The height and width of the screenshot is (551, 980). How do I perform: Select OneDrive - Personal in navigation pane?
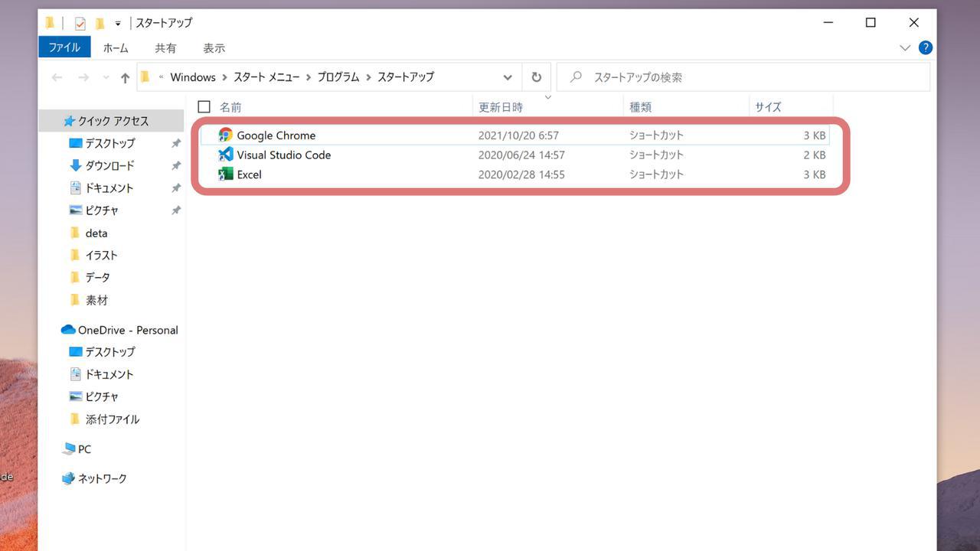128,330
